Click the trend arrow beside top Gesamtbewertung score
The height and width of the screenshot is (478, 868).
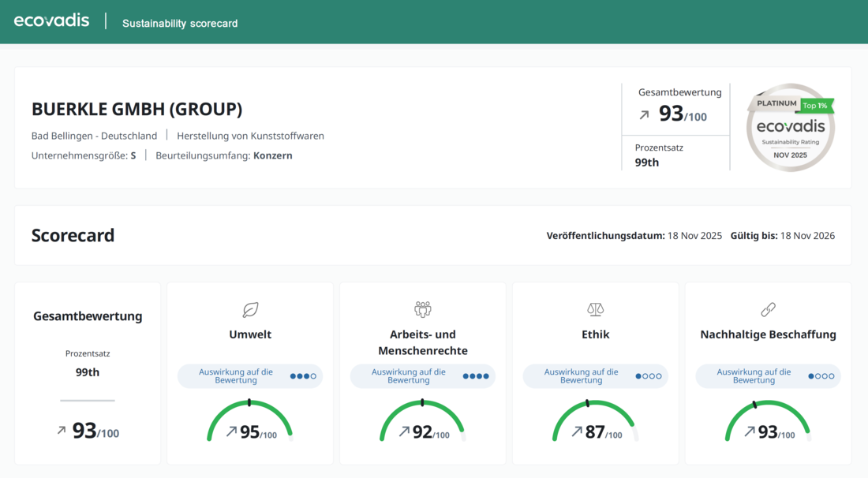[644, 115]
